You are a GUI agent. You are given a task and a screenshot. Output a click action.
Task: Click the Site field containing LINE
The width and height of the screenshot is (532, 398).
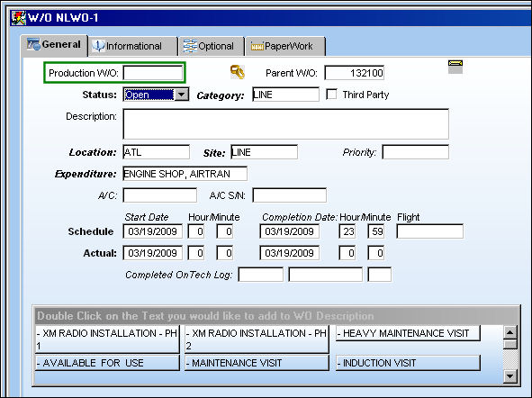[x=265, y=152]
